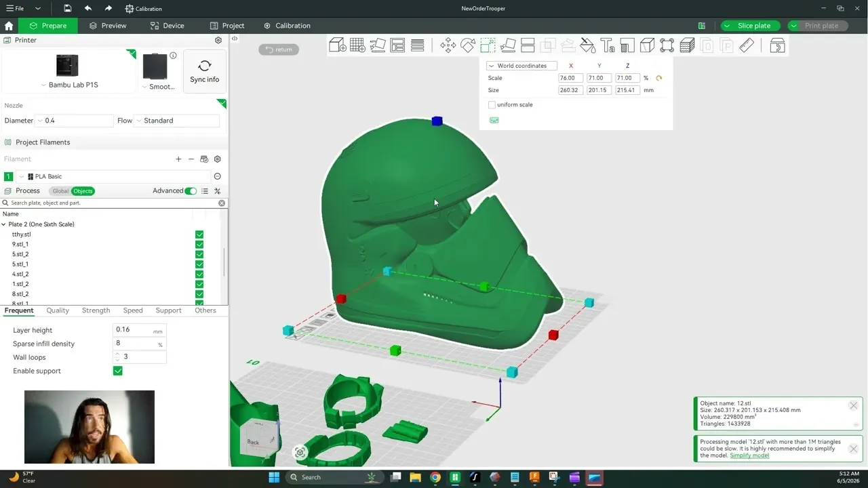Screen dimensions: 868x488
Task: Switch to the Project tab
Action: click(x=227, y=26)
